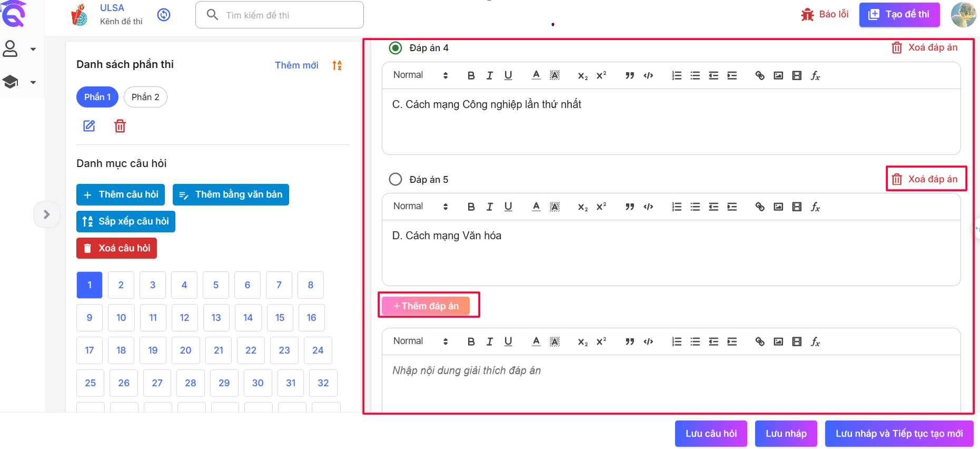980x449 pixels.
Task: Click into Đáp án 5 text area
Action: [671, 253]
